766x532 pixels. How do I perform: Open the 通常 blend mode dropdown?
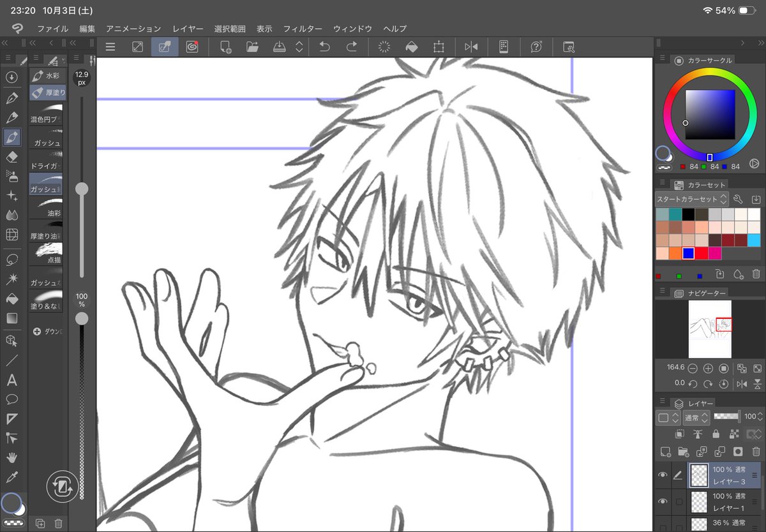(696, 418)
